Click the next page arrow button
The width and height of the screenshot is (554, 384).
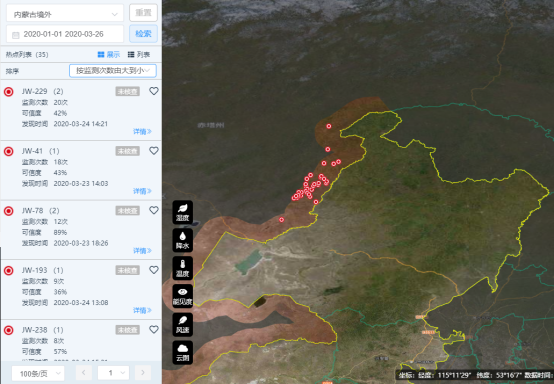(143, 373)
